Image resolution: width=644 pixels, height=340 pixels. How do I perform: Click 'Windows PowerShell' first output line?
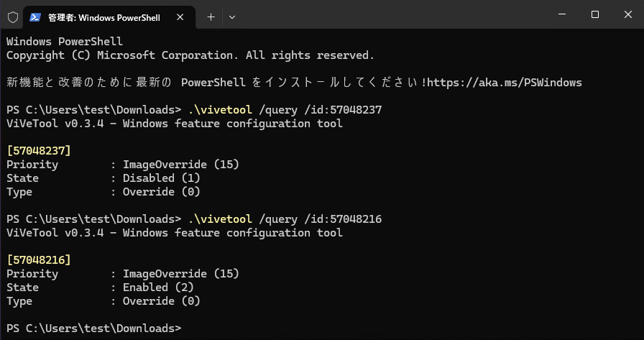pos(65,42)
